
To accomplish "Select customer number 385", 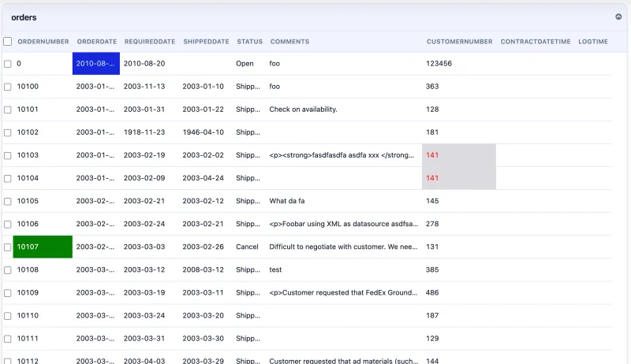I will (x=432, y=269).
